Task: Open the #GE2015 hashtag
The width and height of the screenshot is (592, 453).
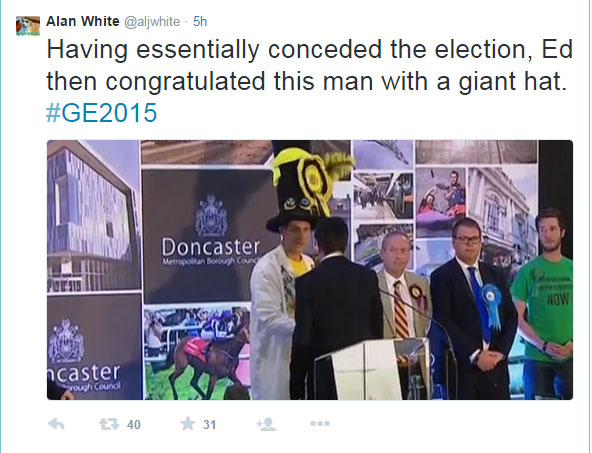Action: coord(102,112)
